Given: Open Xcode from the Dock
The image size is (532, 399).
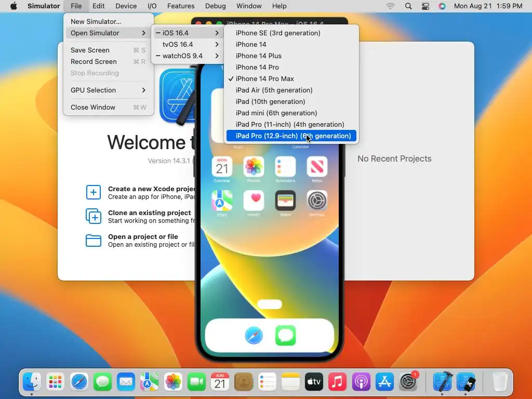Looking at the screenshot, I should pos(443,381).
